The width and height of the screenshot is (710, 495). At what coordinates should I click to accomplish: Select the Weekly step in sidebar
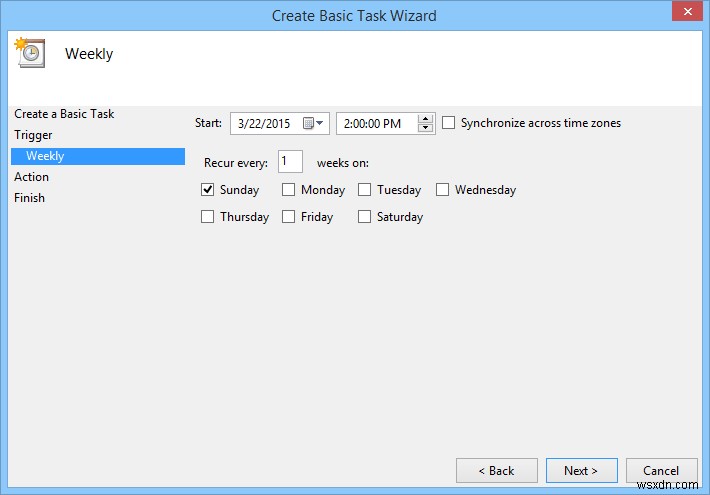click(98, 156)
